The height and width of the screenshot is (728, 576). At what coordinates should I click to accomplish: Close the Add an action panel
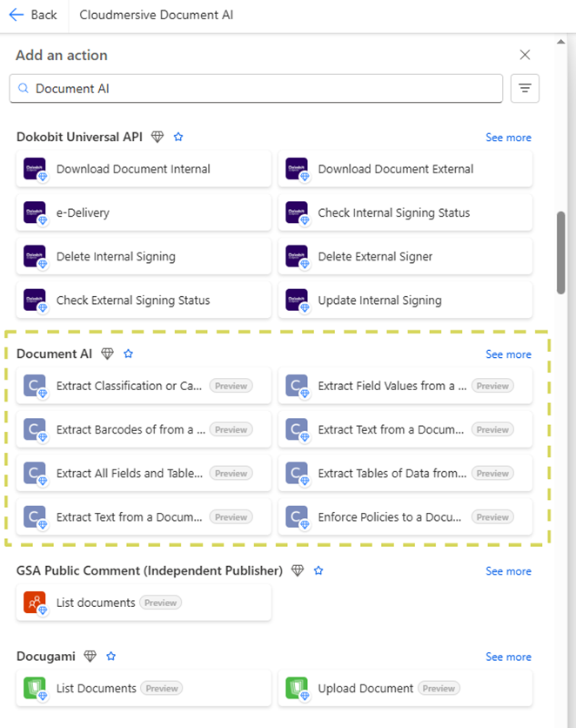[525, 55]
